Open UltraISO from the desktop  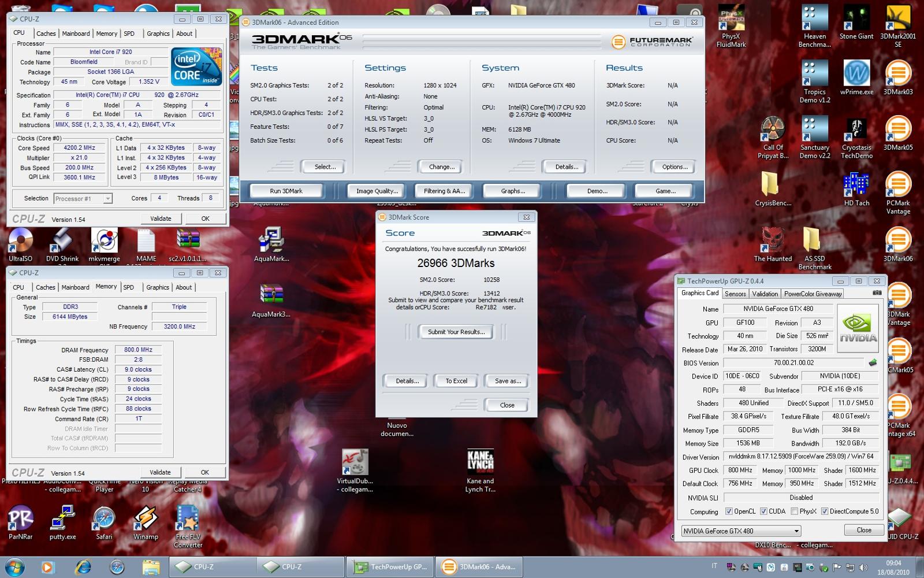click(x=20, y=245)
